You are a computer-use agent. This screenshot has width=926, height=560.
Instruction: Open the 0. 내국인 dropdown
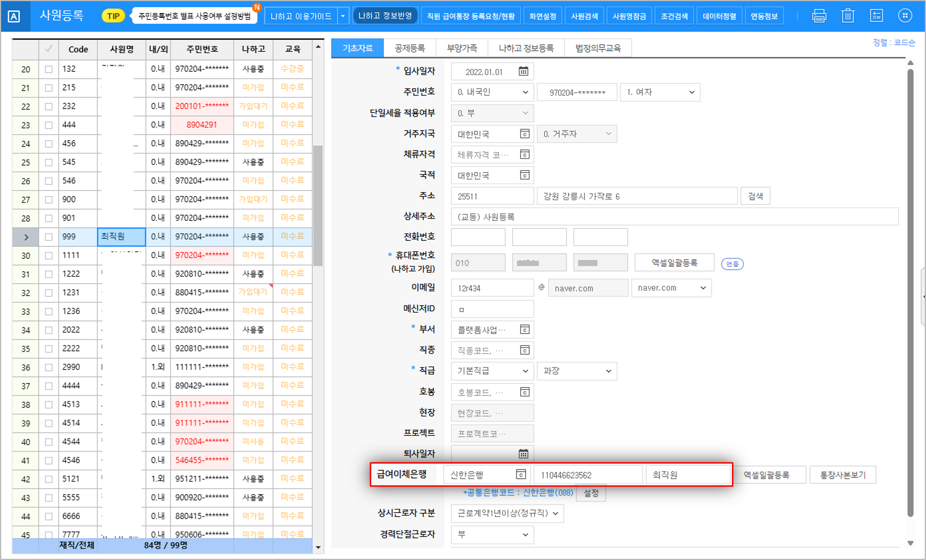point(492,92)
